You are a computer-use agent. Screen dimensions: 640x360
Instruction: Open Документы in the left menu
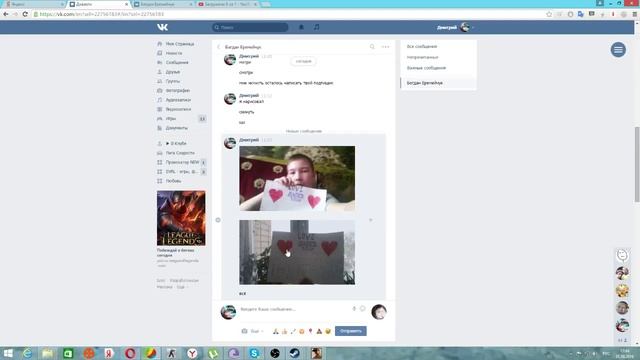point(177,128)
